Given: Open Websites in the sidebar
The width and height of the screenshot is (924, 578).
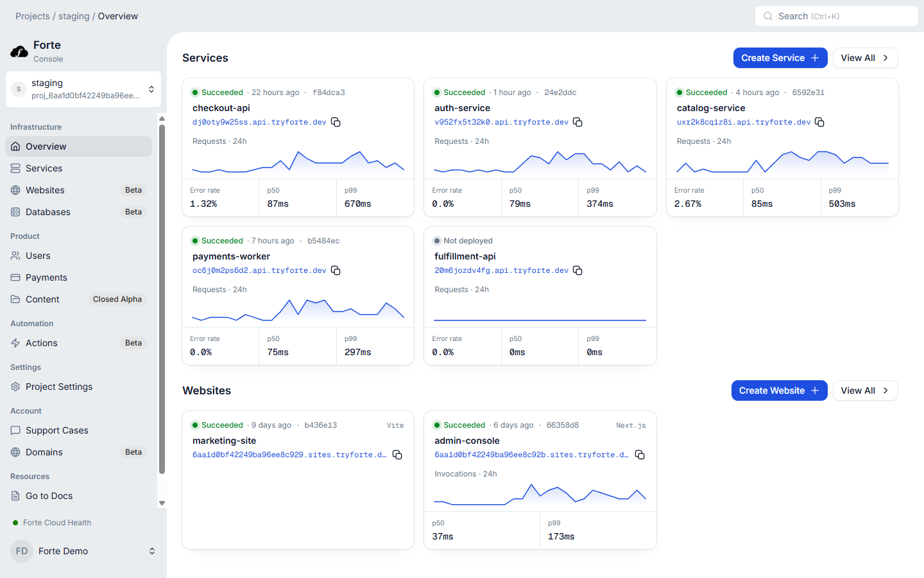Looking at the screenshot, I should [78, 190].
